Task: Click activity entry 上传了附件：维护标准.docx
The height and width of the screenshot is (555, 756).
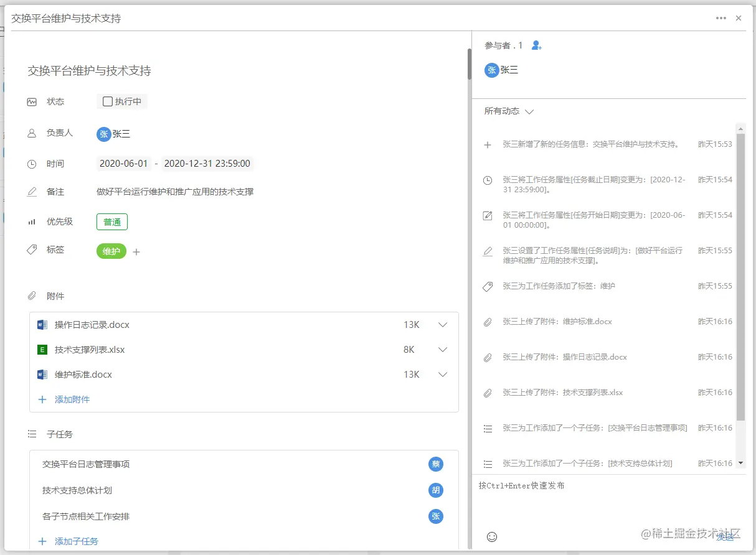Action: pyautogui.click(x=557, y=322)
